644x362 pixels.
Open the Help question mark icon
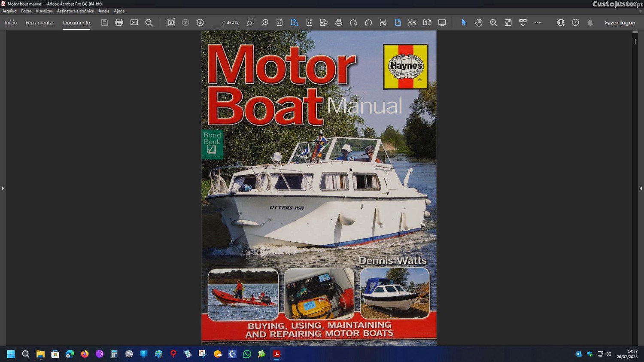[575, 22]
